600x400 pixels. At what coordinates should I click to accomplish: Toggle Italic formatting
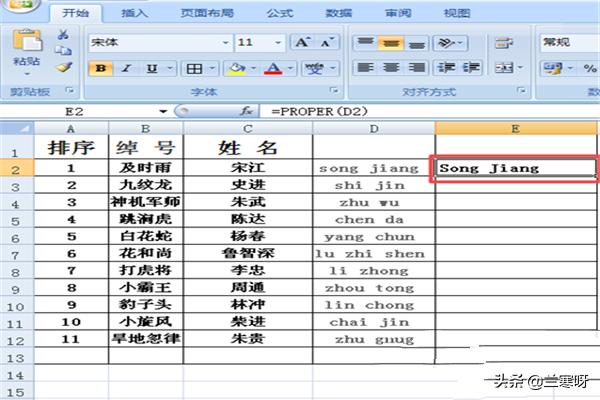coord(126,69)
